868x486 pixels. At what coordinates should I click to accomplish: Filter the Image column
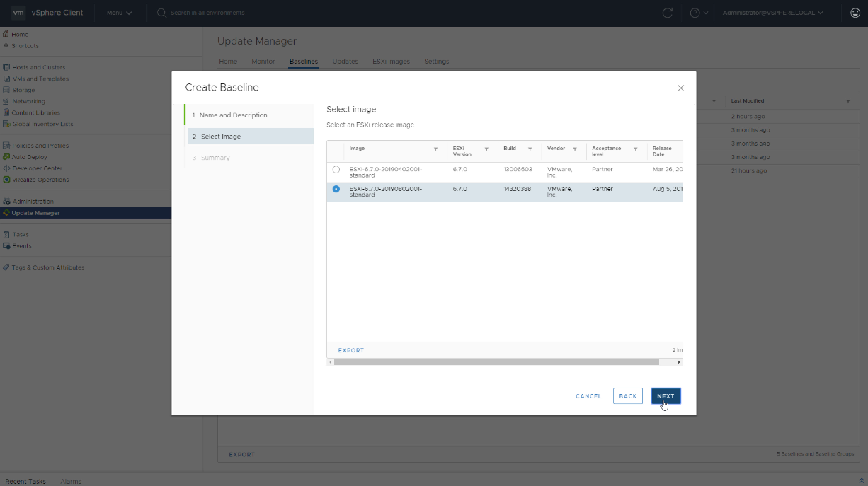pyautogui.click(x=435, y=149)
